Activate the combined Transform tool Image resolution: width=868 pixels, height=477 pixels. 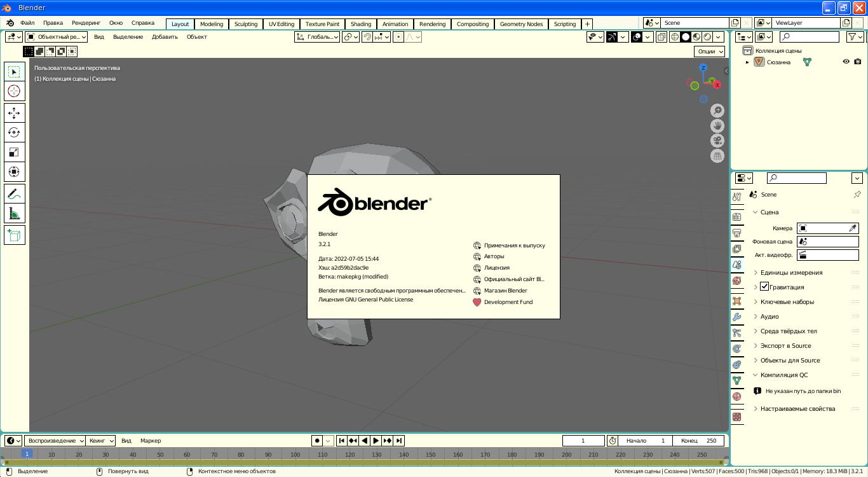(14, 172)
